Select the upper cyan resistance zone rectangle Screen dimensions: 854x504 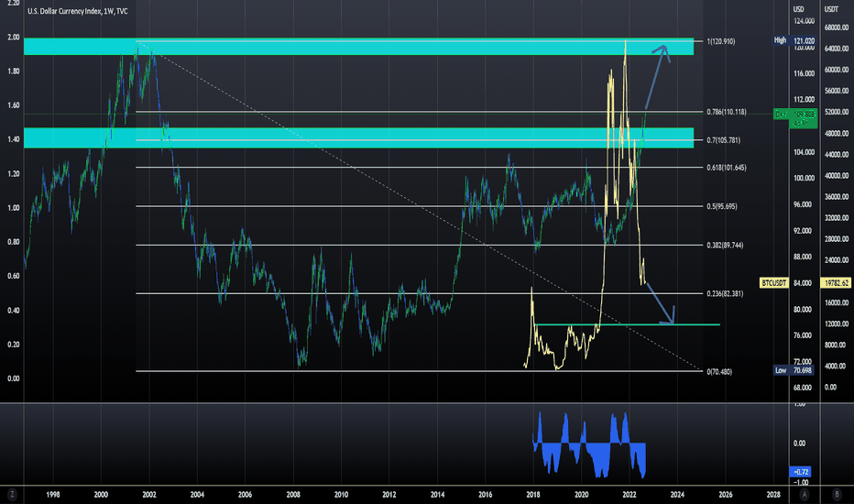pos(358,47)
